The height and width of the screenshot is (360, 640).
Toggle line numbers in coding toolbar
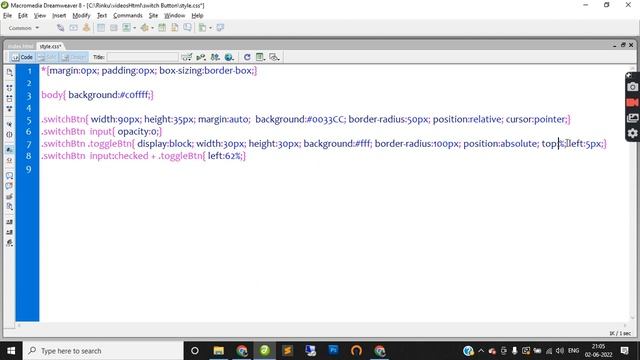click(x=9, y=150)
